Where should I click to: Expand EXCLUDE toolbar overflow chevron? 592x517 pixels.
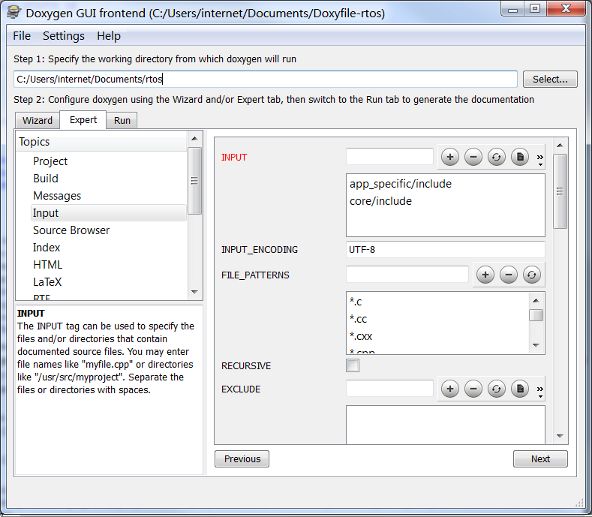(540, 391)
